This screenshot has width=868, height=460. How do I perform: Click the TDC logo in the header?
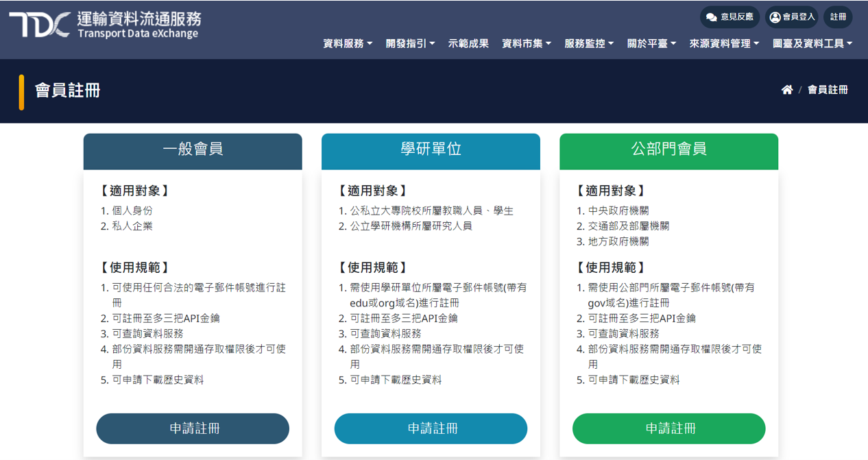pos(40,25)
